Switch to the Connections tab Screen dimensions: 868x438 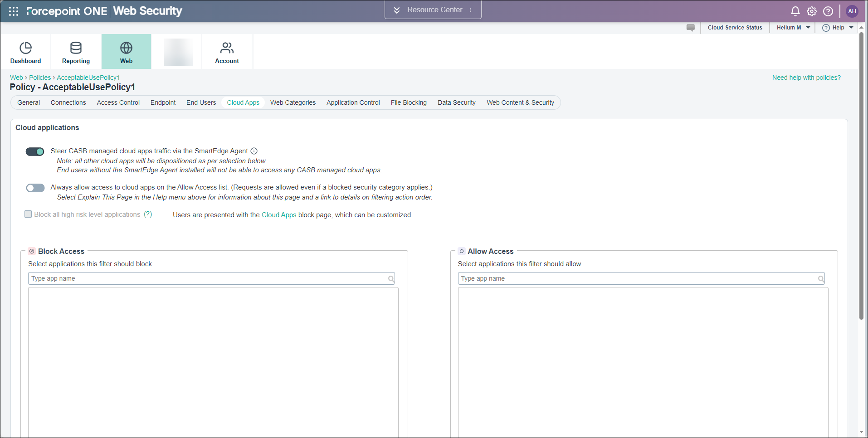pos(68,102)
